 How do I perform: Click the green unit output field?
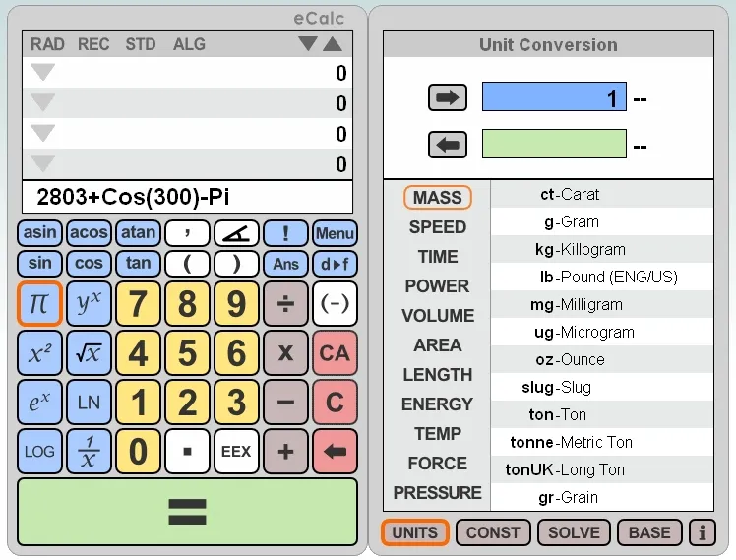554,144
